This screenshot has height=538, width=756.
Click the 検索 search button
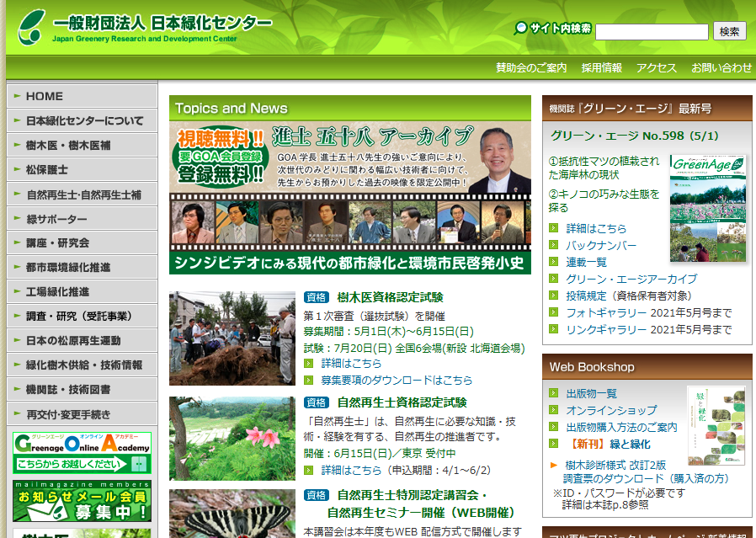pyautogui.click(x=730, y=31)
